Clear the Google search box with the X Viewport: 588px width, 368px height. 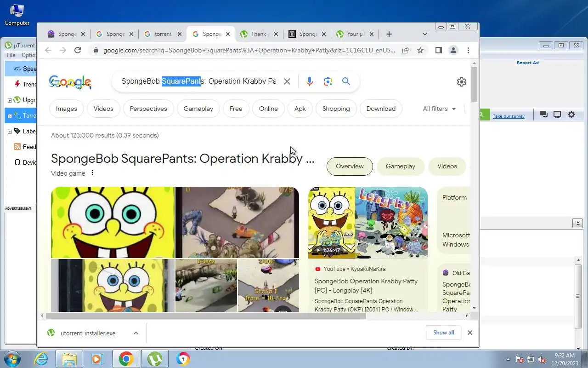point(287,81)
